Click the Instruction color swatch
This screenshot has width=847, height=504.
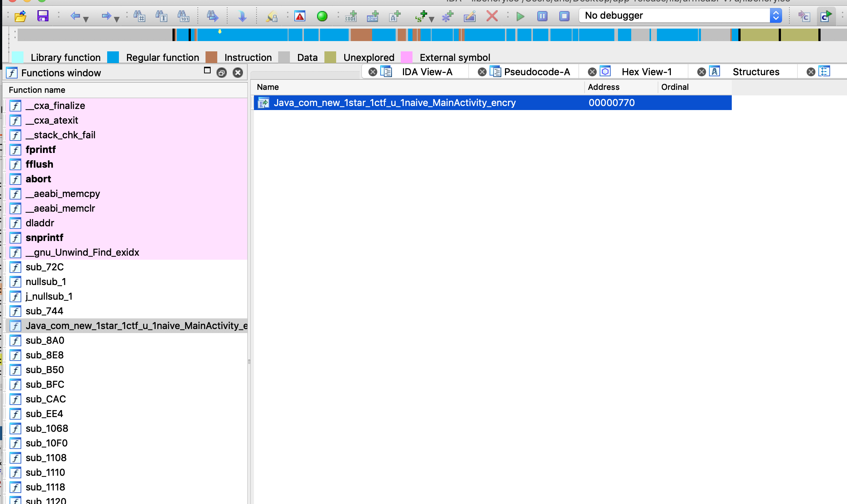[x=211, y=57]
